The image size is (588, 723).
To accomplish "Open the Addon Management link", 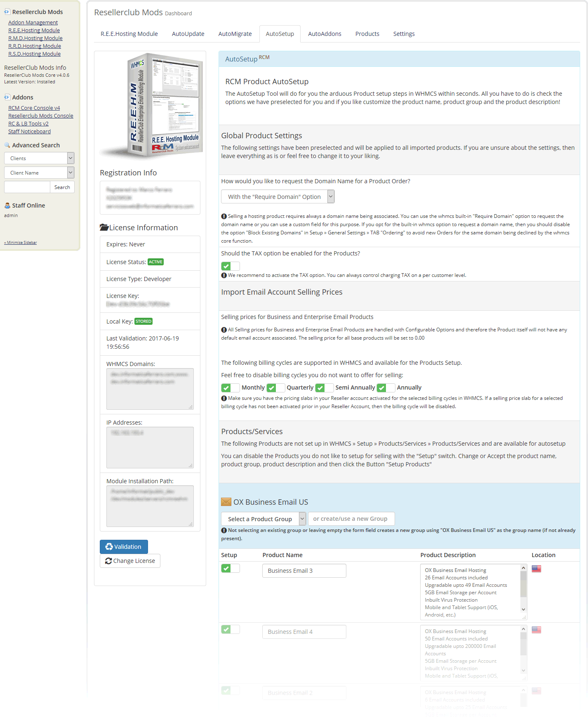I will (x=33, y=22).
